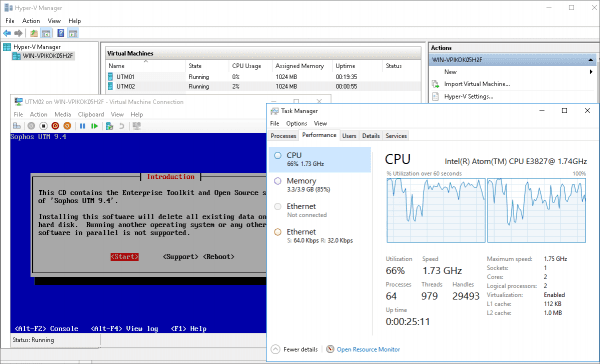This screenshot has width=600, height=364.
Task: Select Reboot option in Sophos installer
Action: [218, 256]
